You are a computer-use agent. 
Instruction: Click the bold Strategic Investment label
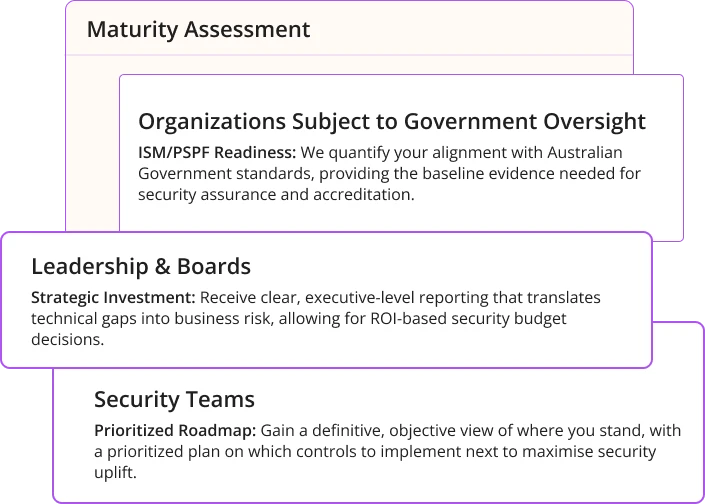point(113,298)
